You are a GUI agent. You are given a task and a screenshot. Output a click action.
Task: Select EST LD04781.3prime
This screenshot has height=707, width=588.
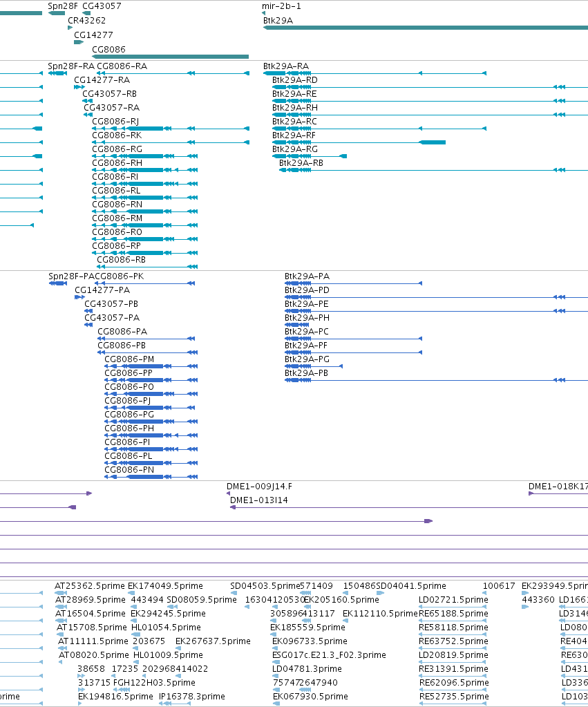tap(307, 669)
